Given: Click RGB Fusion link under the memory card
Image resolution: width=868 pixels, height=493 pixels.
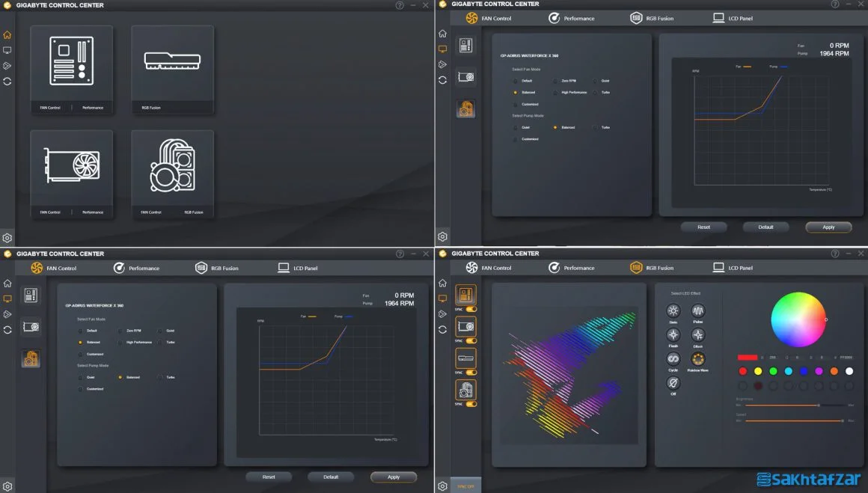Looking at the screenshot, I should (151, 108).
